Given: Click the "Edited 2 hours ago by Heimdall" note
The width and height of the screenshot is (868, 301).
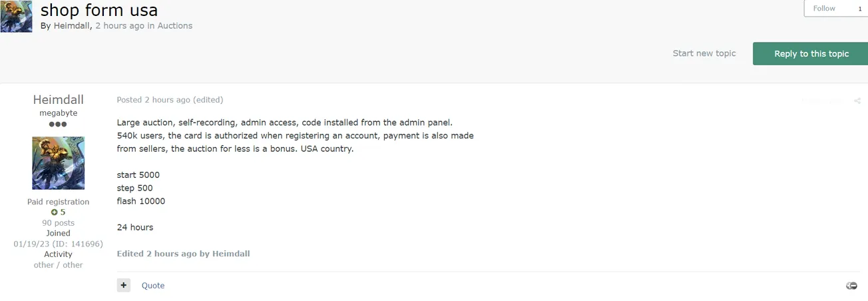Looking at the screenshot, I should pos(183,254).
